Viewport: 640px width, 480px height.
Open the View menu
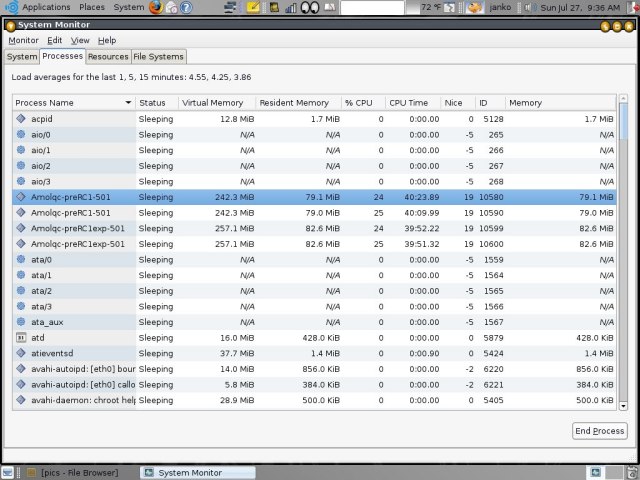click(x=80, y=40)
